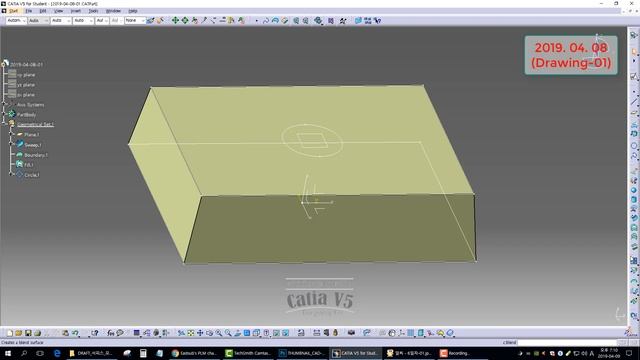This screenshot has height=360, width=640.
Task: Select Geometrical Set.1 in the tree
Action: pyautogui.click(x=35, y=124)
